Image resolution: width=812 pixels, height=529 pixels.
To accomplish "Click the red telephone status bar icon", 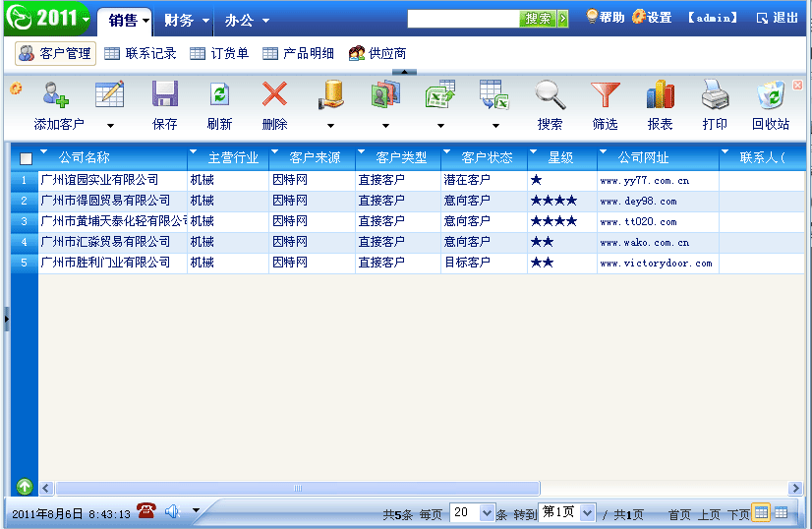I will 146,510.
